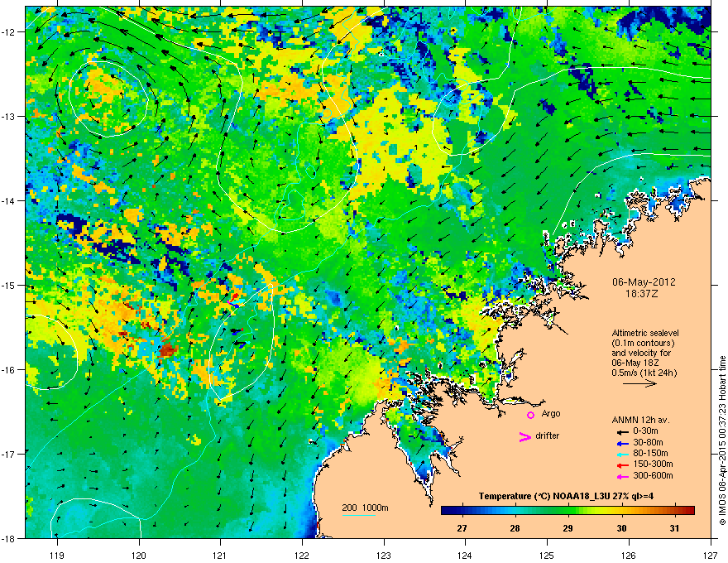The width and height of the screenshot is (728, 563).
Task: Click the 120 longitude axis label
Action: (x=139, y=555)
